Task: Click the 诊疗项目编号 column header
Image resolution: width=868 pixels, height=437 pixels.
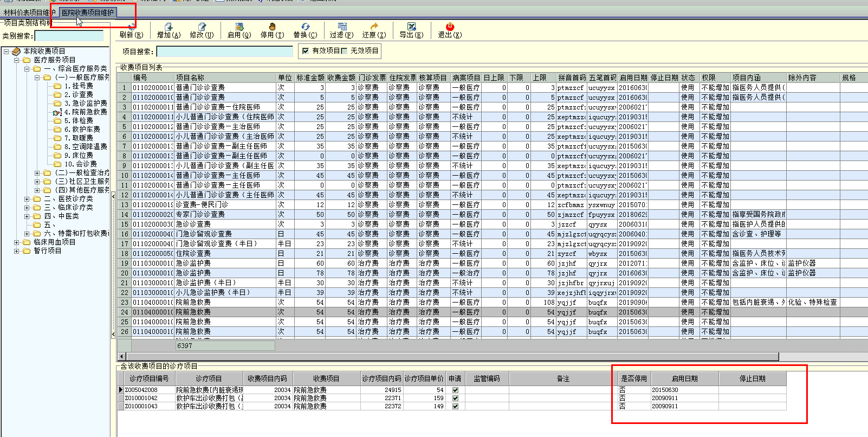Action: tap(149, 378)
